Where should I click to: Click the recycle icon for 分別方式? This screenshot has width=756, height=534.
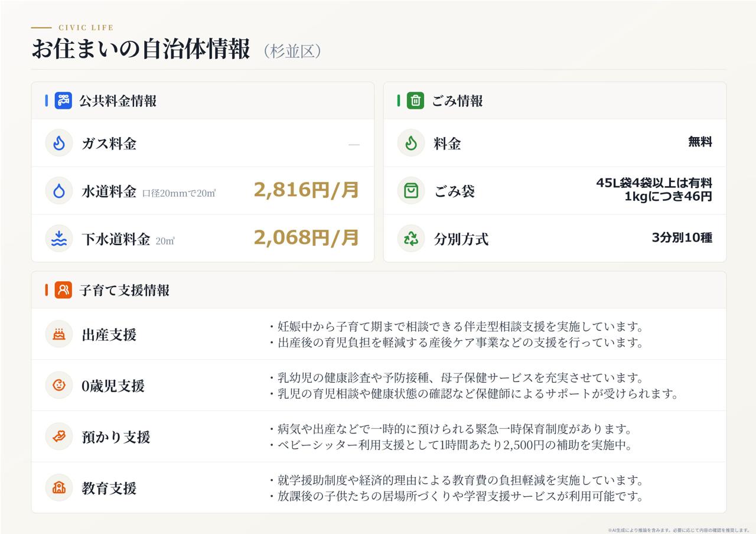coord(411,239)
